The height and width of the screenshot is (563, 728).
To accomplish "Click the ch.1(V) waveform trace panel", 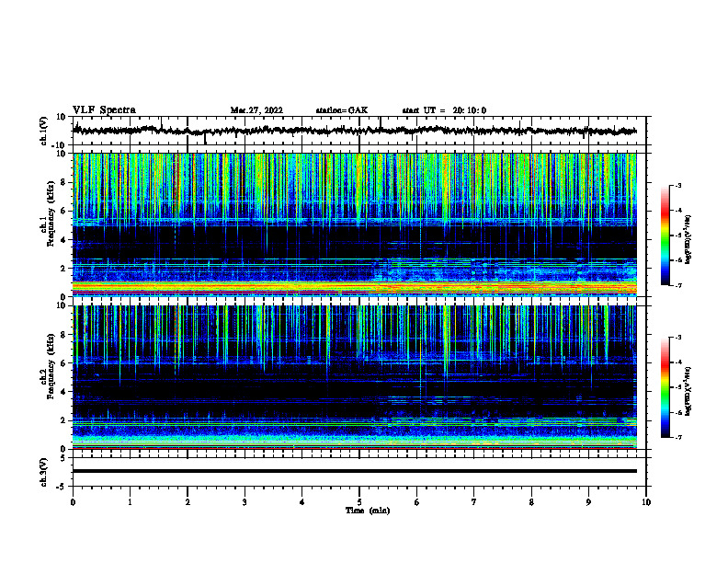I will tap(359, 131).
